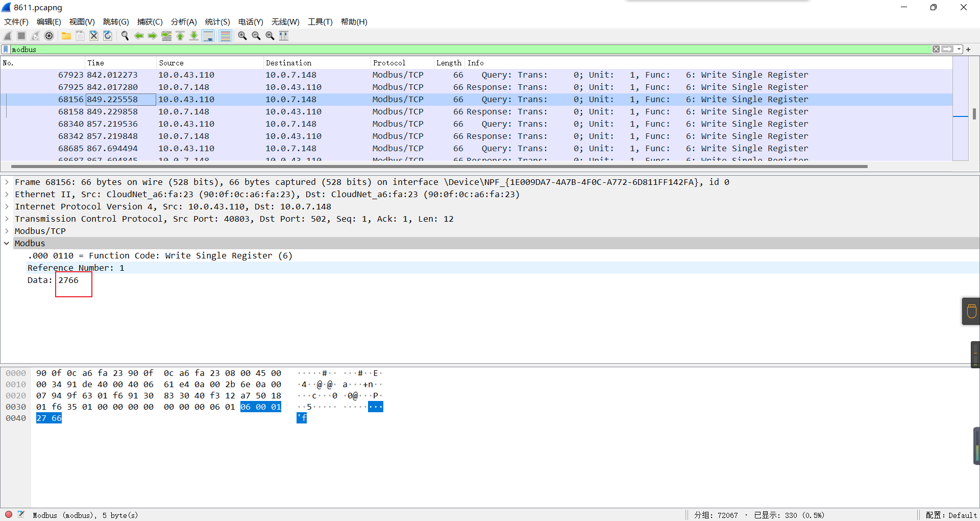The image size is (980, 521).
Task: Click the packet list horizontal scrollbar
Action: pos(439,167)
